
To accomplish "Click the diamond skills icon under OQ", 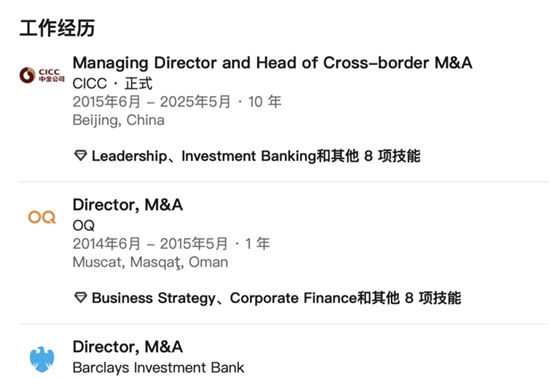I will pos(81,298).
